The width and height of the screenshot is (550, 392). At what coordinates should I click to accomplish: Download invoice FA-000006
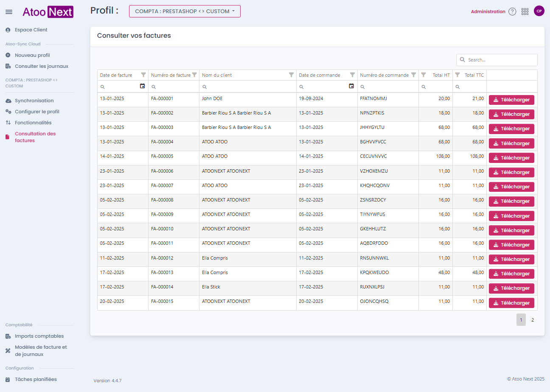tap(511, 172)
